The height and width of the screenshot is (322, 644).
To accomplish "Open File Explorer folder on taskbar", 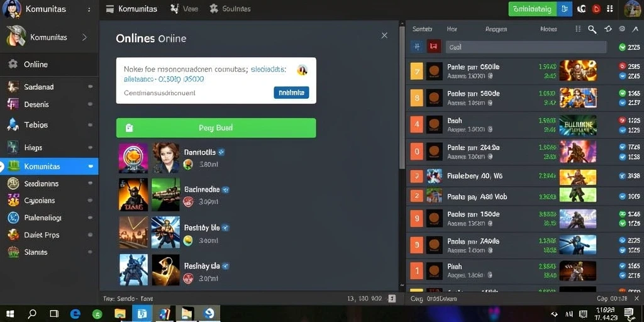I will (119, 314).
